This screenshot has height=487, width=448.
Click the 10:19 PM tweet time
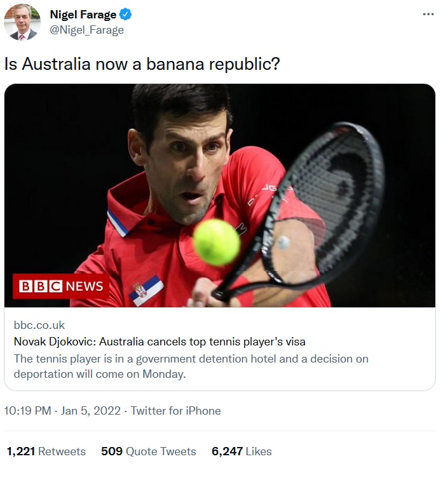[27, 411]
